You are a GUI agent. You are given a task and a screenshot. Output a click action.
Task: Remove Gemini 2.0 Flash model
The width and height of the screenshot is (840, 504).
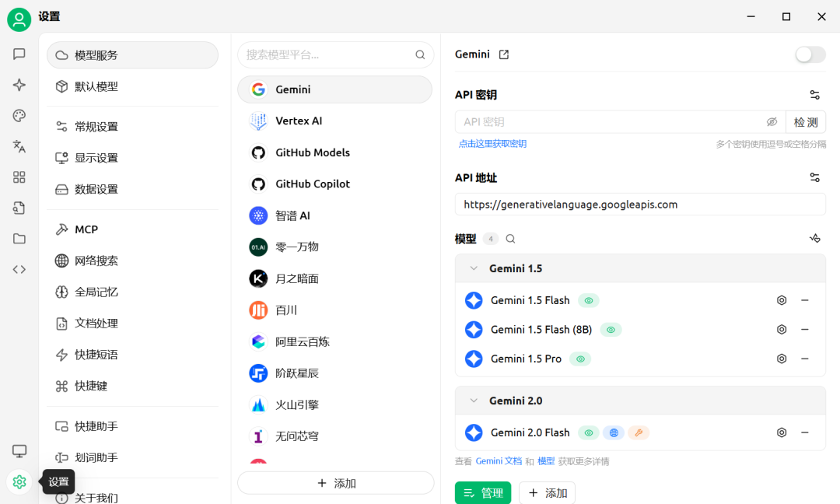[805, 432]
